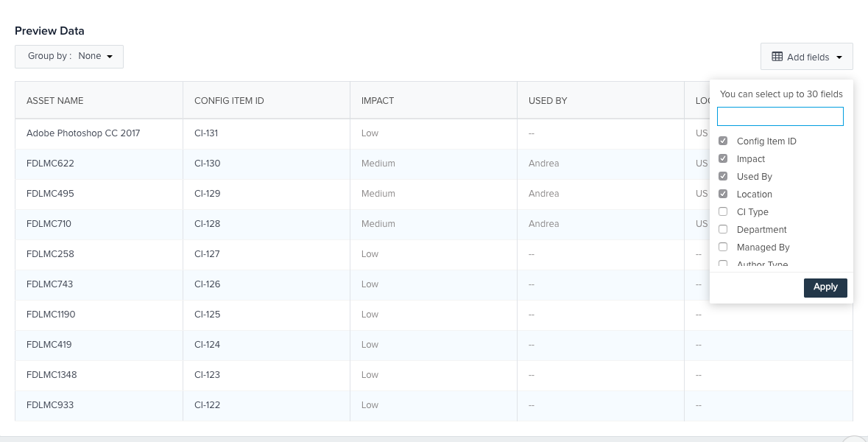Uncheck the Config Item ID checkbox
The height and width of the screenshot is (442, 868).
pos(723,141)
